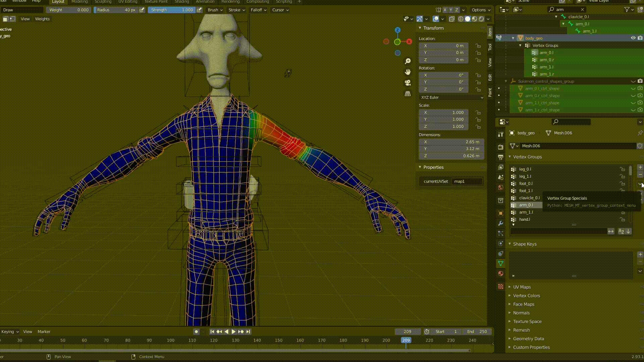The width and height of the screenshot is (644, 362).
Task: Open the View Layer properties tab
Action: coord(500,167)
